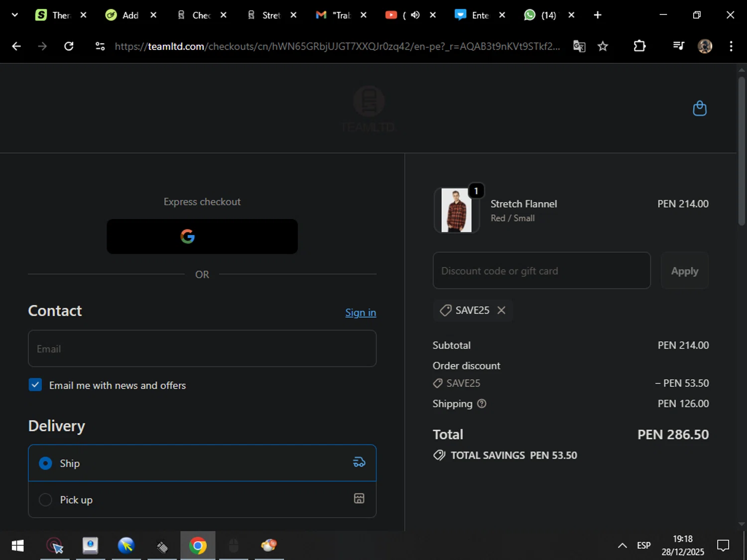This screenshot has height=560, width=747.
Task: Reload the checkout page
Action: (x=69, y=46)
